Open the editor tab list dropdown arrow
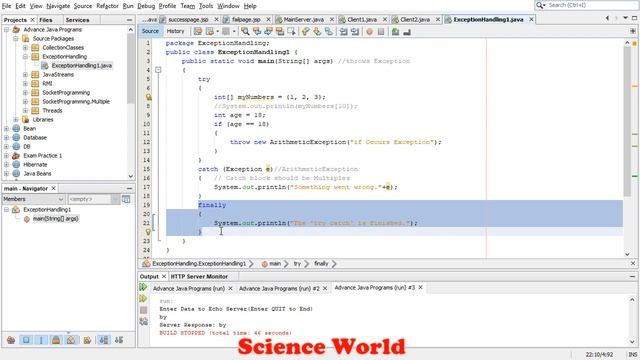 (x=625, y=18)
